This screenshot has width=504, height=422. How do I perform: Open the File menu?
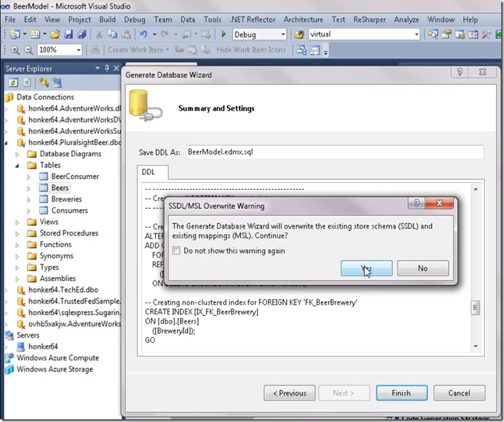[x=10, y=20]
